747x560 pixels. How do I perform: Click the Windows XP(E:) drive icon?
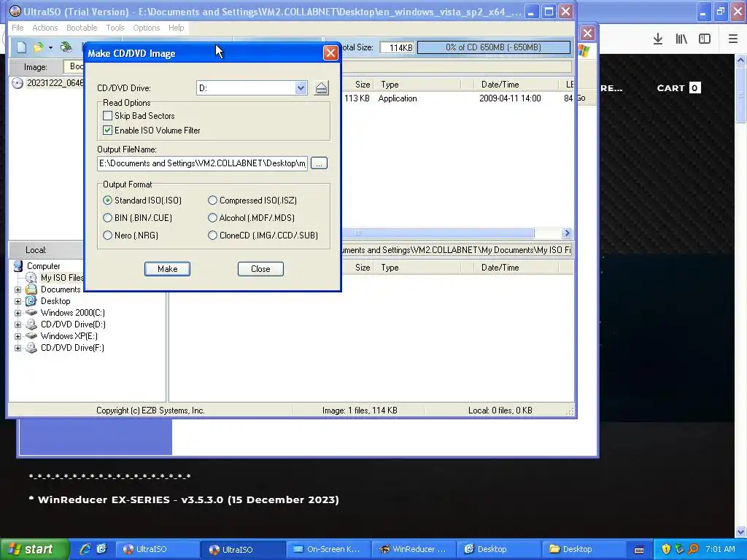pyautogui.click(x=31, y=335)
